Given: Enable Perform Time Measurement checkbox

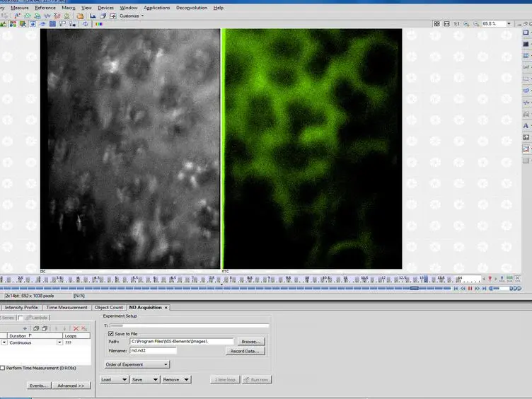Looking at the screenshot, I should click(x=2, y=368).
